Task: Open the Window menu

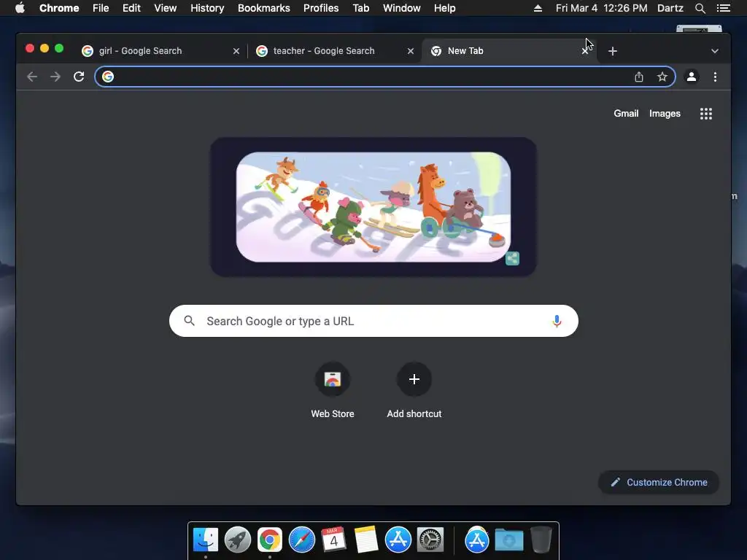Action: 402,8
